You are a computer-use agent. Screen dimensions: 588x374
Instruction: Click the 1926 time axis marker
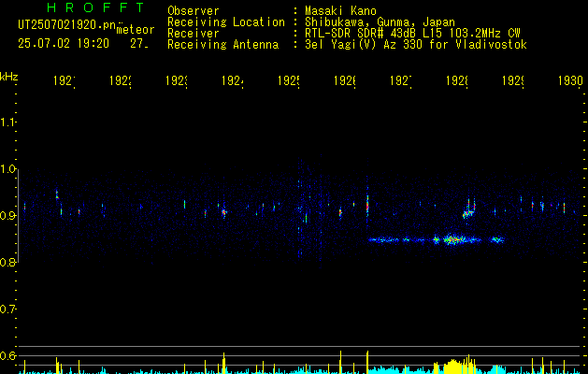click(x=345, y=80)
